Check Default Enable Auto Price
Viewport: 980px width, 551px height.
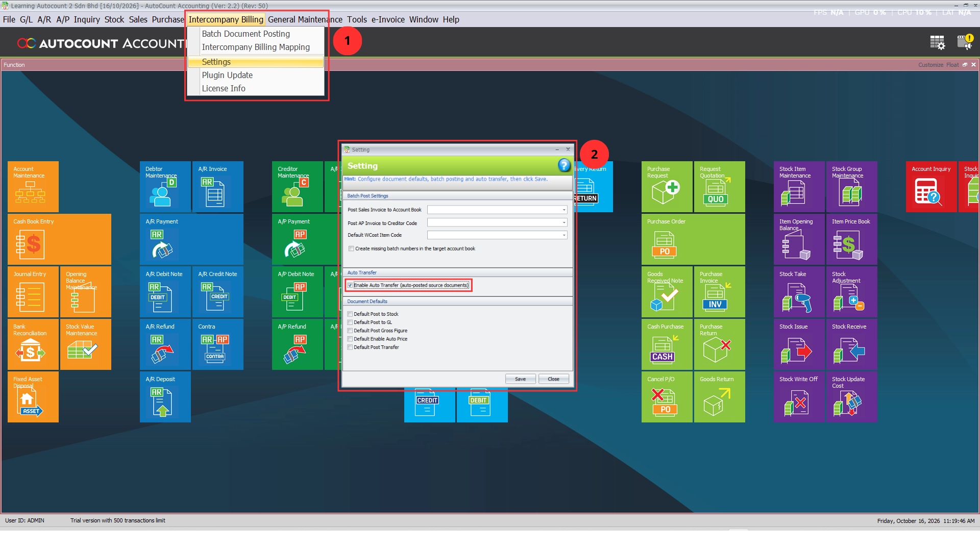tap(350, 339)
